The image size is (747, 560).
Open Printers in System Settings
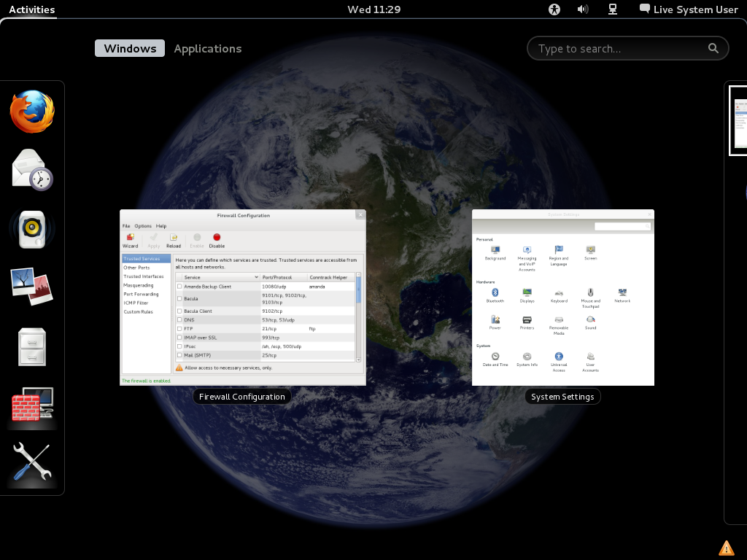pyautogui.click(x=527, y=323)
